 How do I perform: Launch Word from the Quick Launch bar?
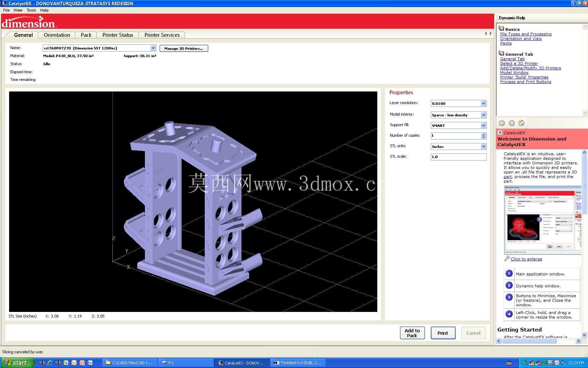(x=90, y=363)
